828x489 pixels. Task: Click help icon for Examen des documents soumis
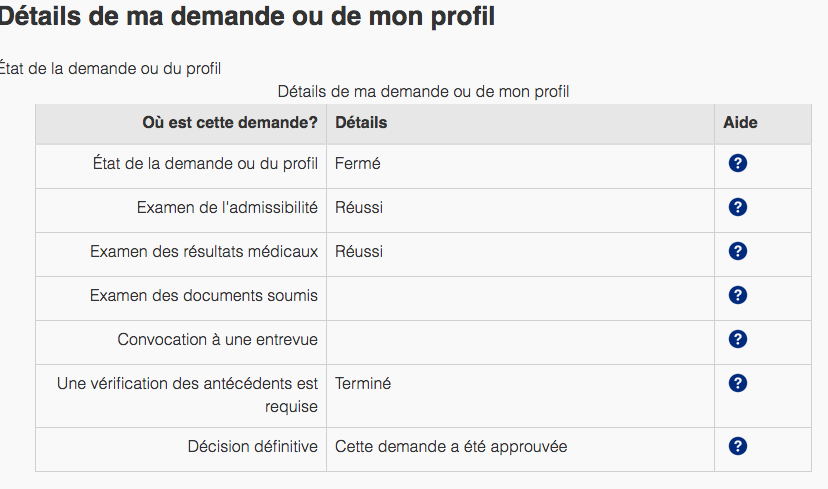point(738,295)
